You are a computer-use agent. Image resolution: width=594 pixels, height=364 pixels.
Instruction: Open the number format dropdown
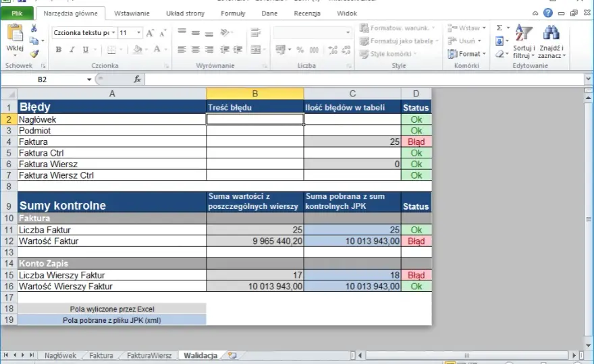coord(348,32)
